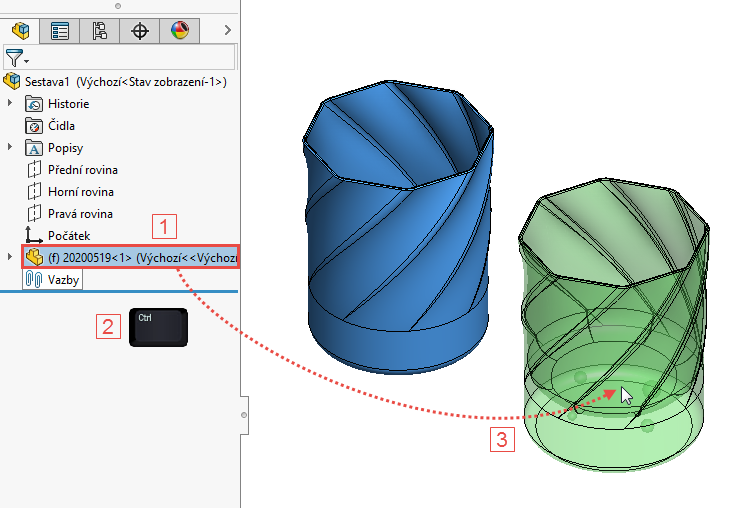
Task: Select the Horní rovina plane
Action: 81,192
